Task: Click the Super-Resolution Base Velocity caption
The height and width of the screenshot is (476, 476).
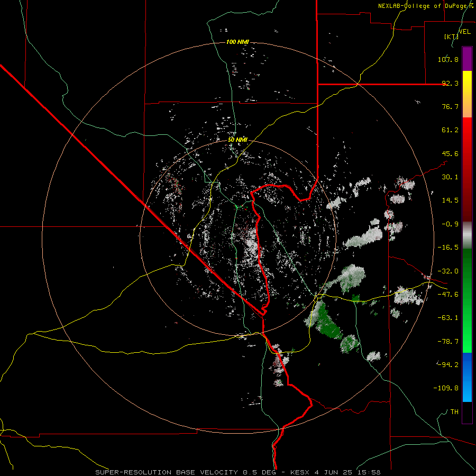Action: pyautogui.click(x=237, y=472)
